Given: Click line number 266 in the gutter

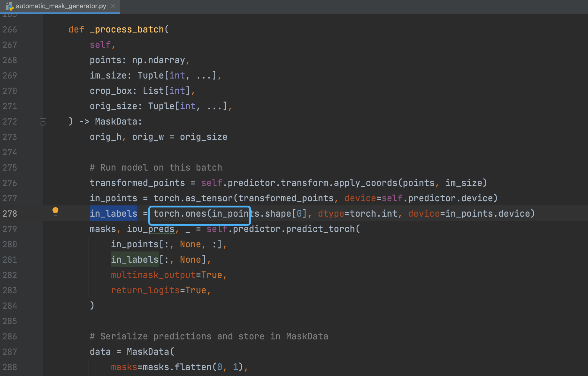Looking at the screenshot, I should pos(10,30).
